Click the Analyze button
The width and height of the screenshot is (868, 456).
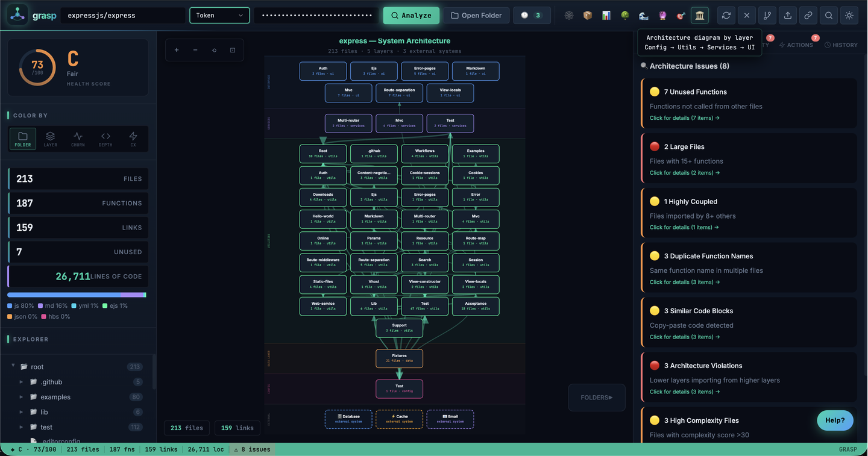411,15
